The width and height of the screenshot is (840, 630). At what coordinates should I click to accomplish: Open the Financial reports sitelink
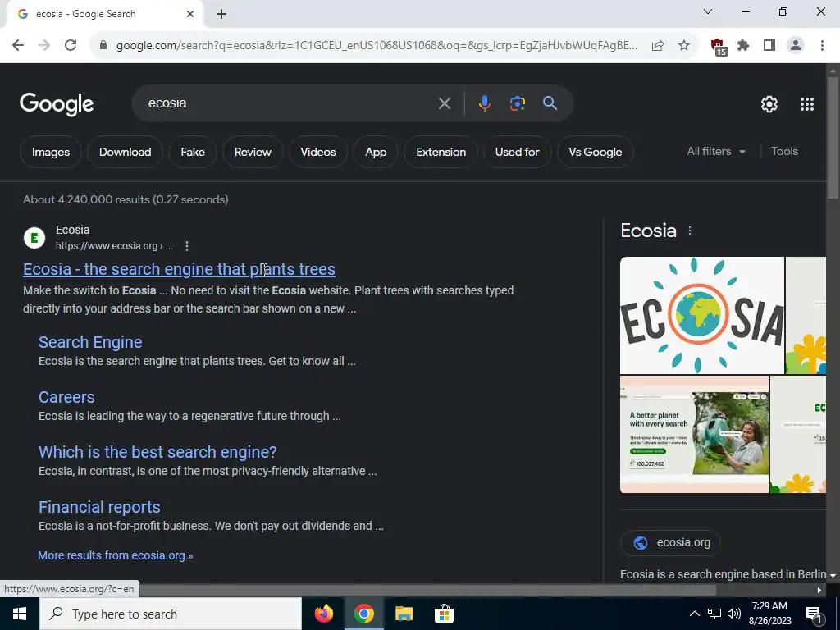pyautogui.click(x=99, y=507)
